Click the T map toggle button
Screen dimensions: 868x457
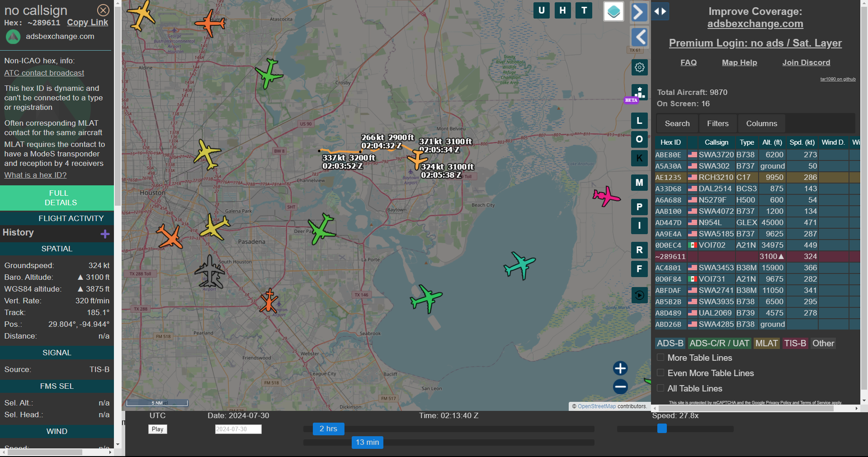(x=584, y=10)
